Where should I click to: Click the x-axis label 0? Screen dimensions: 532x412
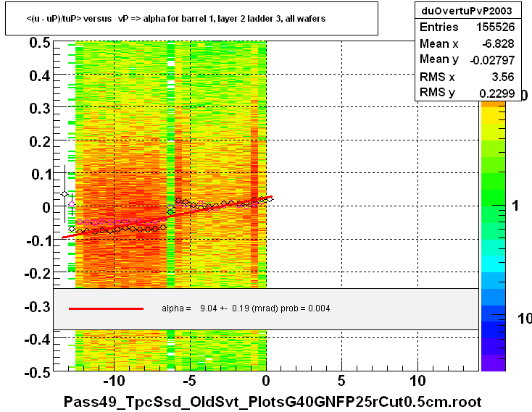pos(266,382)
